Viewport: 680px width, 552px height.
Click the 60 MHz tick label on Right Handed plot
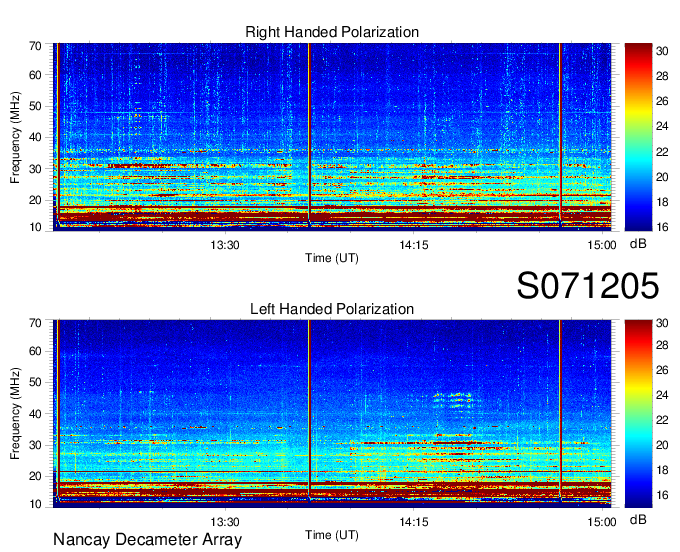tap(35, 75)
